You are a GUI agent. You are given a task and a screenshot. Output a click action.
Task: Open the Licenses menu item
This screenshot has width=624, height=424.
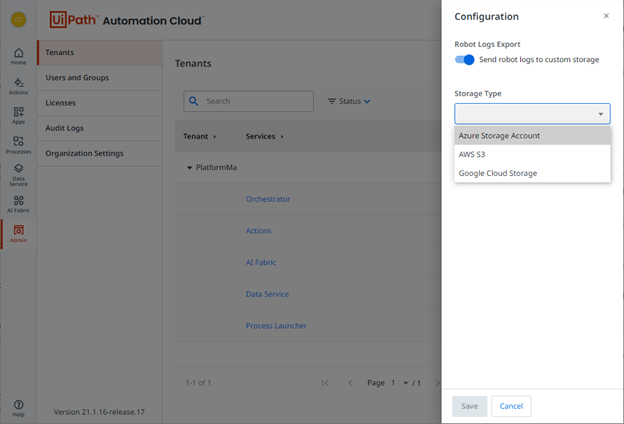[99, 103]
